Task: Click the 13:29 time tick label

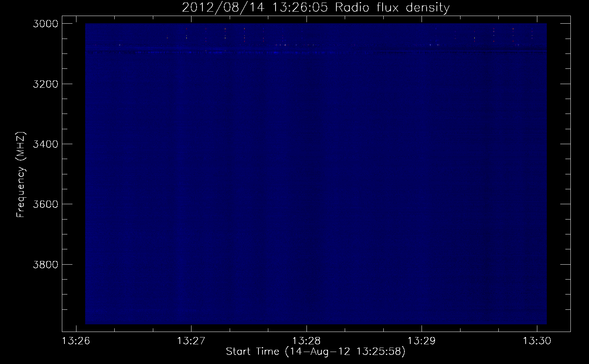Action: [x=422, y=341]
